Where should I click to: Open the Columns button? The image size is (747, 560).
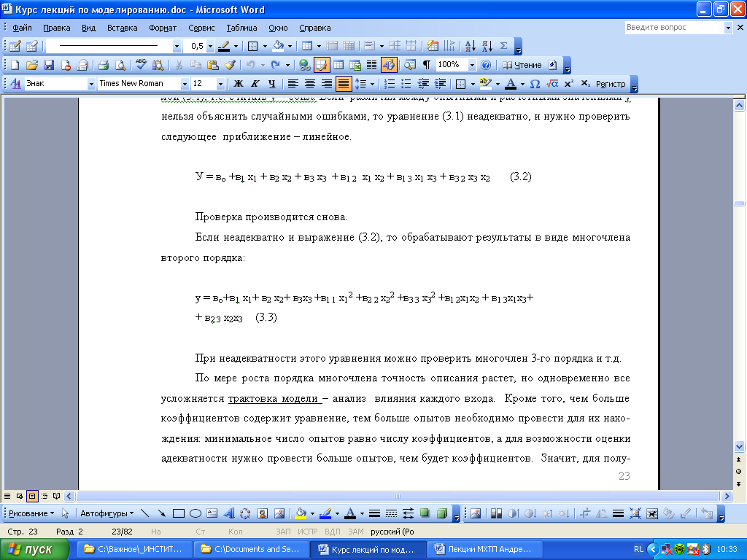click(x=371, y=65)
